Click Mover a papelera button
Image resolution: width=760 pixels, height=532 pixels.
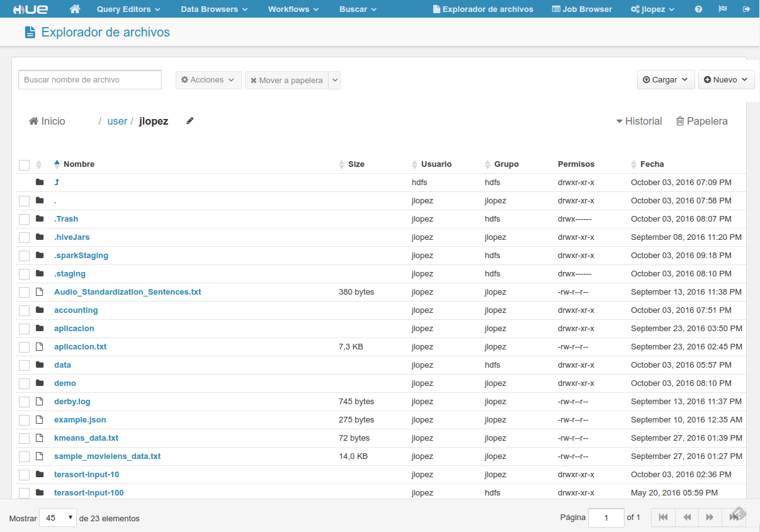click(x=286, y=80)
